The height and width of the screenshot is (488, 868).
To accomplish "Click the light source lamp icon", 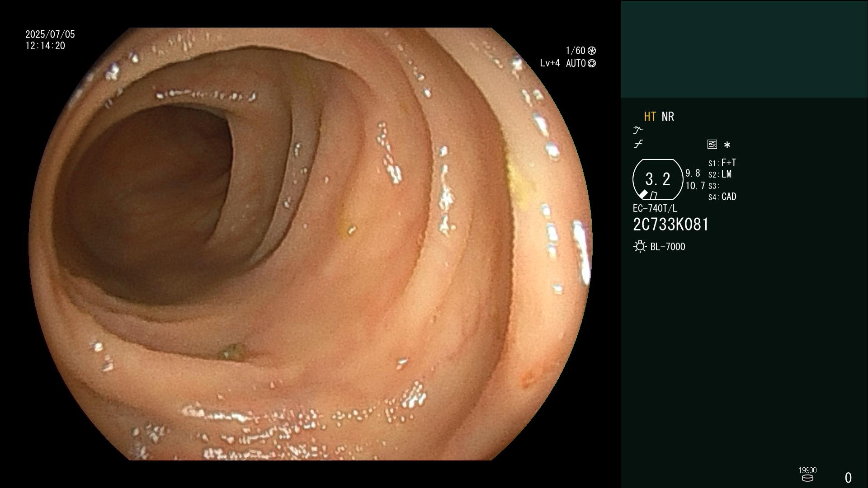I will pos(640,247).
